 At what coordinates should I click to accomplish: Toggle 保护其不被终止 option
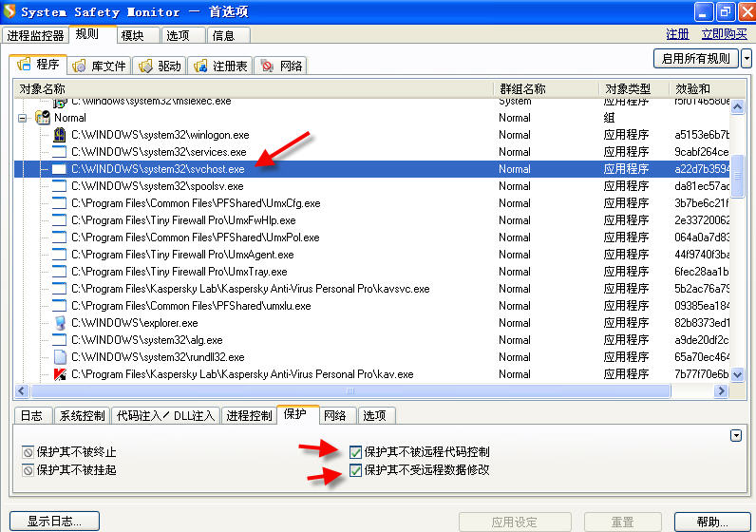[28, 452]
